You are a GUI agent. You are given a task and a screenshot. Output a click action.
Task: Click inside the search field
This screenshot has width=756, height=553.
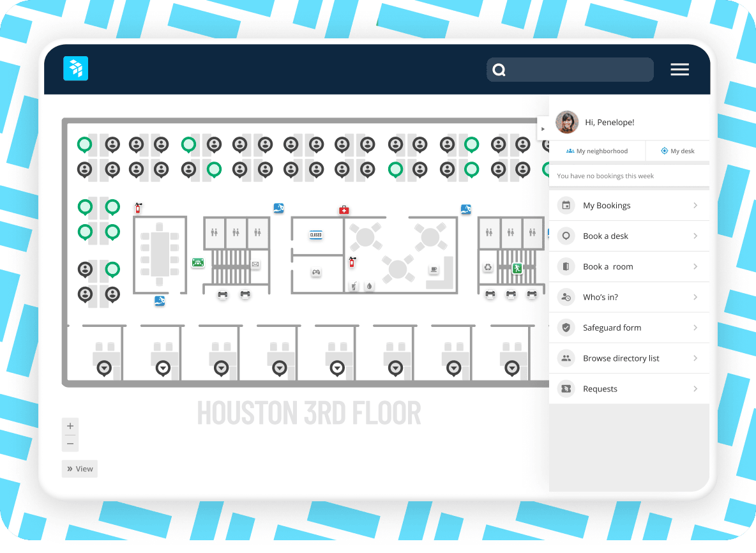point(570,69)
